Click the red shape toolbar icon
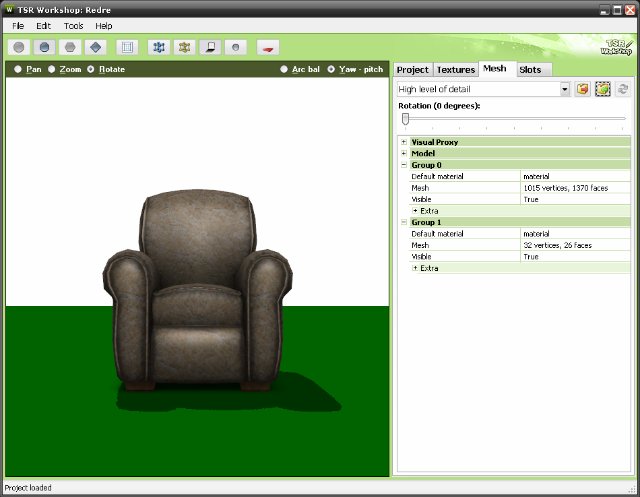640x497 pixels. 267,47
